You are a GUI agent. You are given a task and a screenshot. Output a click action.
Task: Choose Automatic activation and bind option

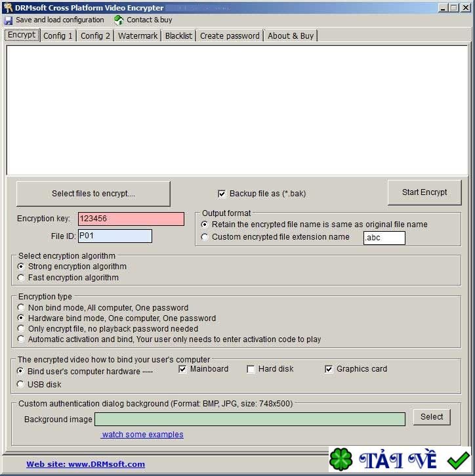(21, 339)
